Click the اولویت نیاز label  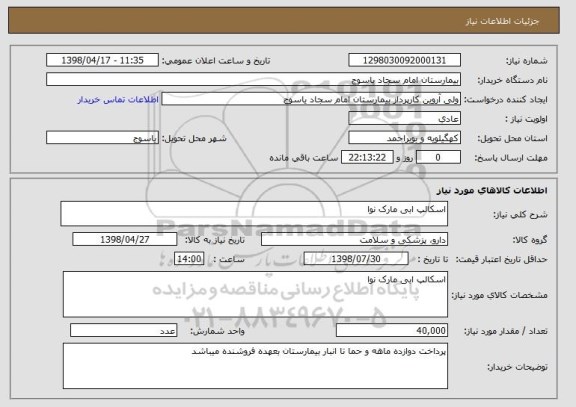coord(526,119)
